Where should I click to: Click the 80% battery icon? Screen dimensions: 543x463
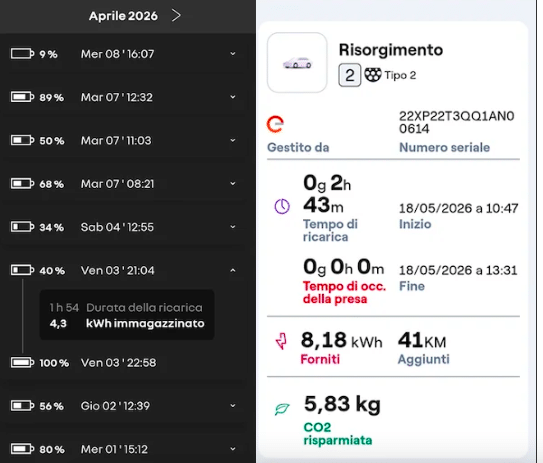[22, 449]
